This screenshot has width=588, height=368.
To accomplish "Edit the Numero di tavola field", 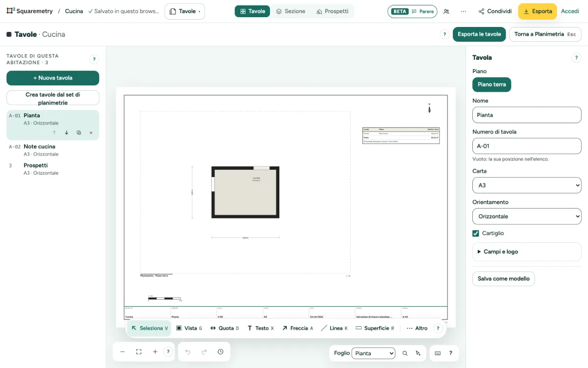I will click(527, 146).
